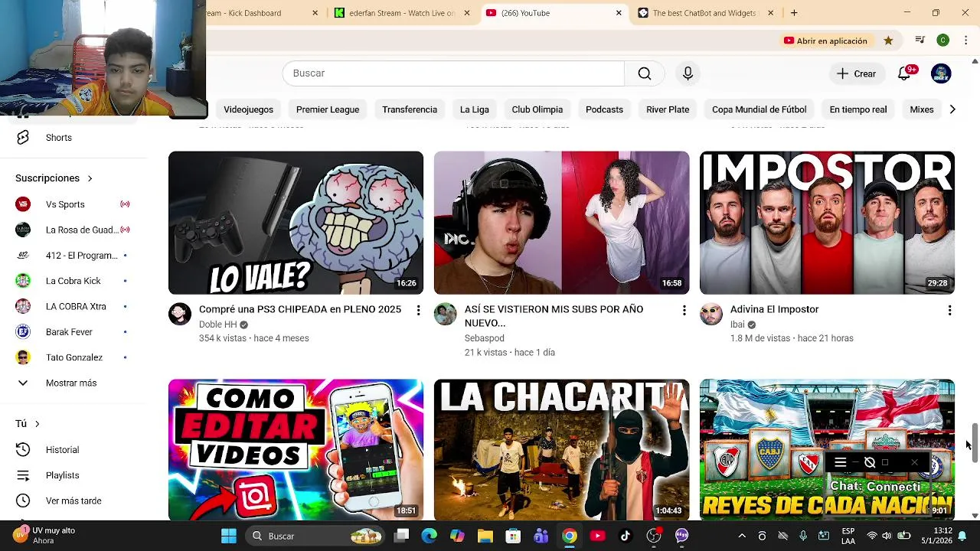Play COMO EDITAR VIDEOS thumbnail
This screenshot has height=551, width=980.
point(296,450)
